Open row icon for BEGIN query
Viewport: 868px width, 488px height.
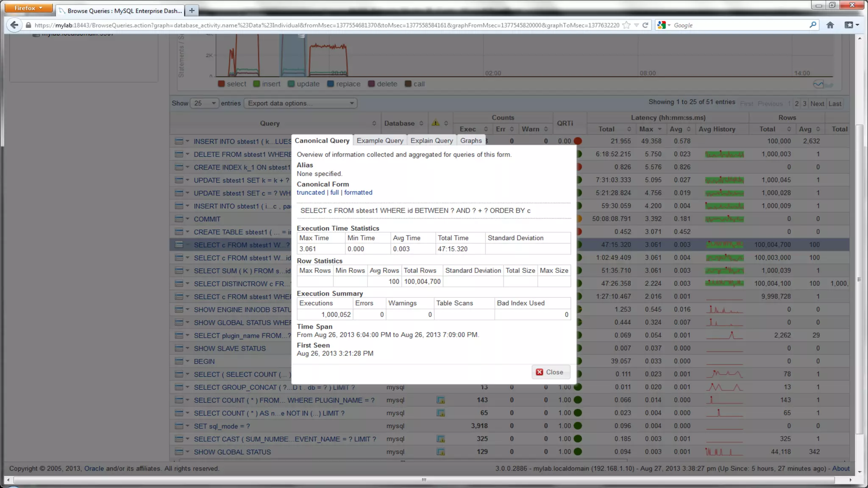point(179,361)
